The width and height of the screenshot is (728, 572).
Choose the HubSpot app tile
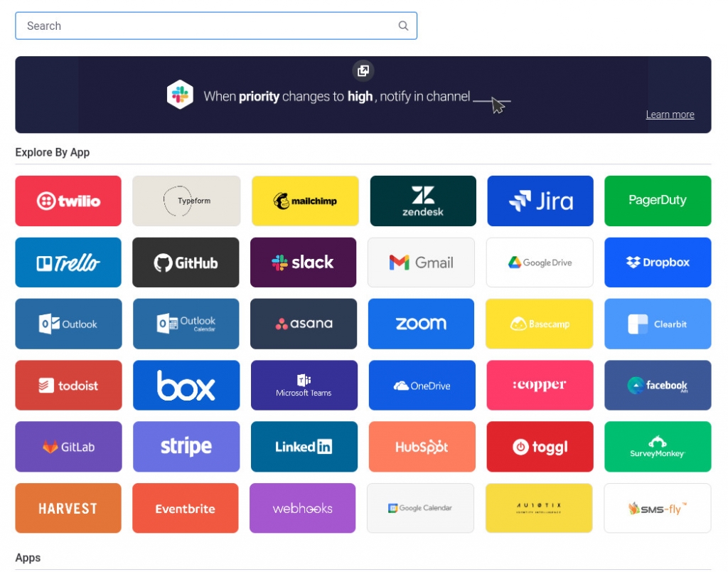(x=422, y=447)
